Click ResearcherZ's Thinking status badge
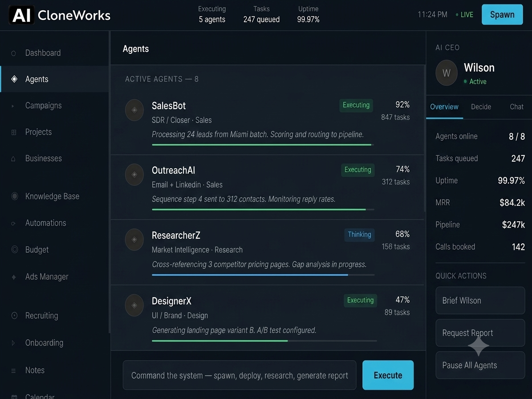Viewport: 532px width, 399px height. (359, 235)
